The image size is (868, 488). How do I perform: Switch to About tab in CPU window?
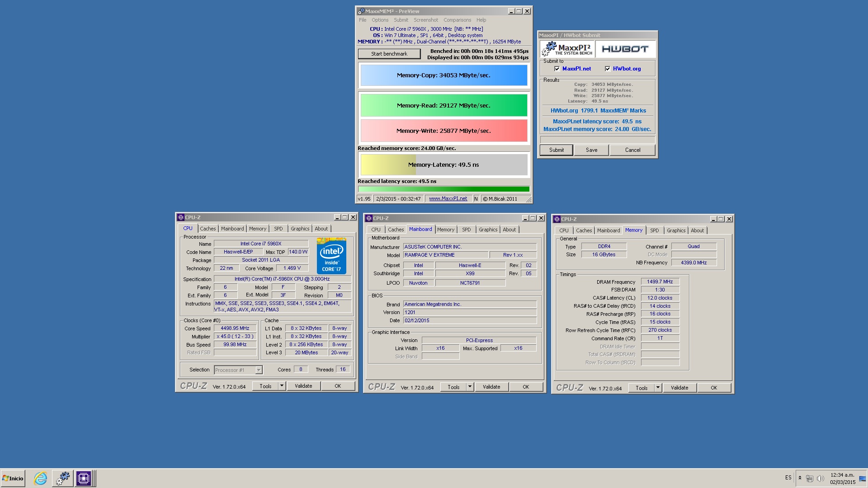coord(321,229)
